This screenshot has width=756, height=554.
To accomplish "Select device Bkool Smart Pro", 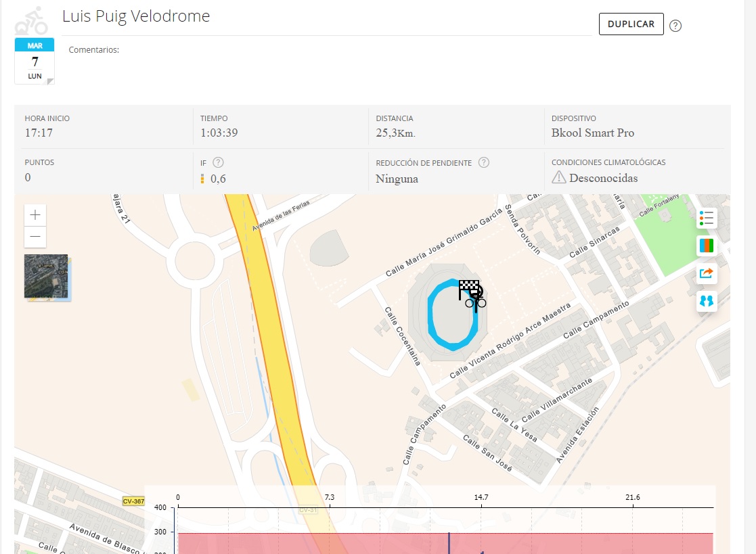I will (x=593, y=133).
